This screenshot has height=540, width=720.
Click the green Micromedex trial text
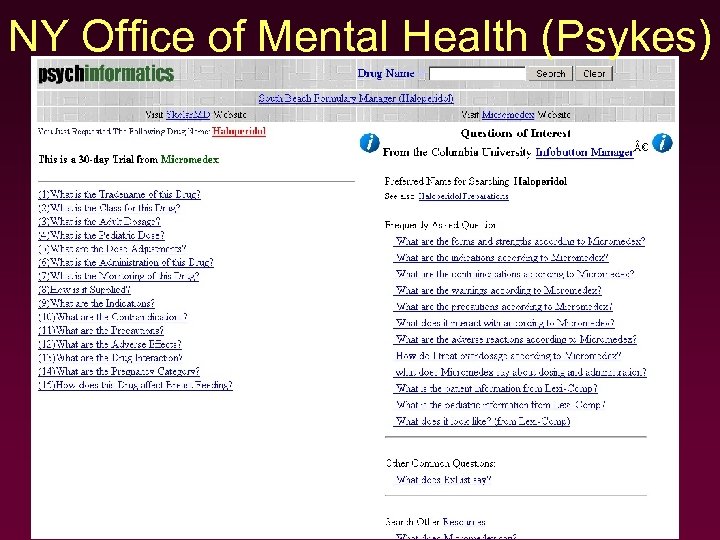click(190, 160)
